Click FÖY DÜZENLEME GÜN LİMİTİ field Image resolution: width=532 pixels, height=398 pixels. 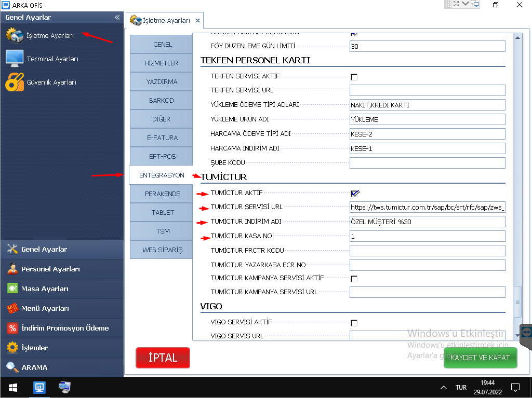pyautogui.click(x=427, y=46)
